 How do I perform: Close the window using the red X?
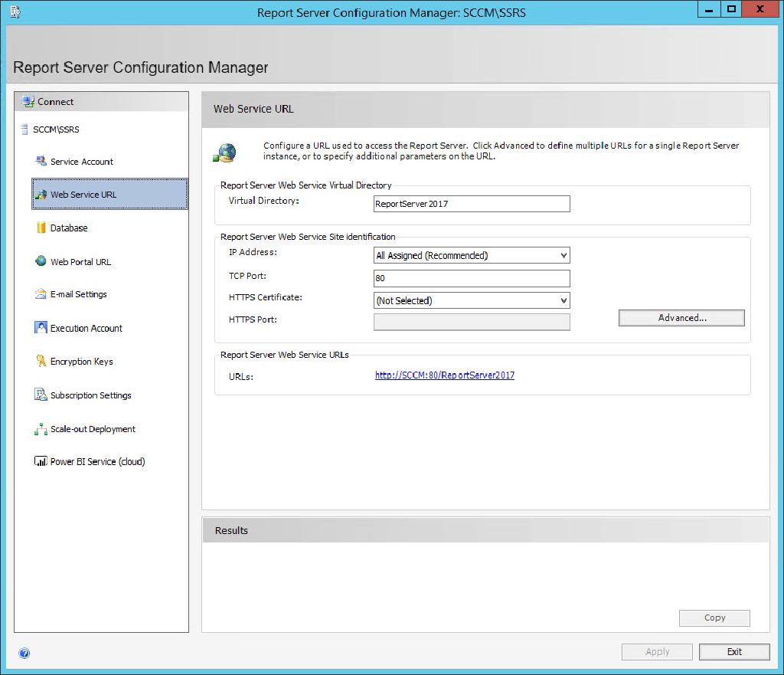coord(760,9)
